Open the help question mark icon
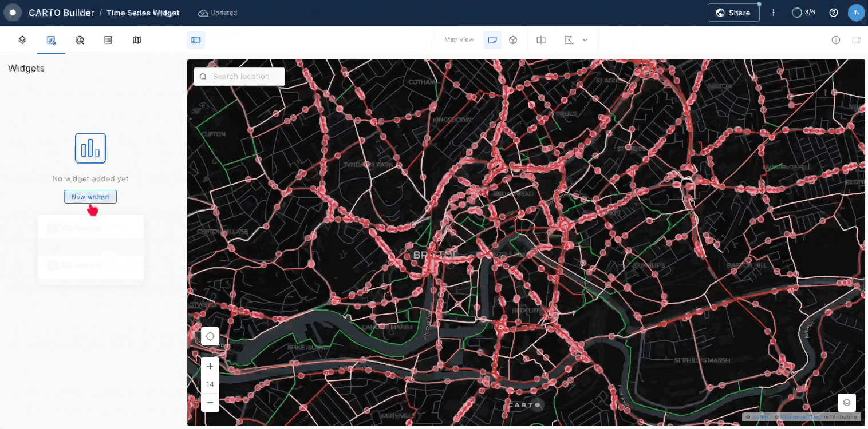 [834, 13]
